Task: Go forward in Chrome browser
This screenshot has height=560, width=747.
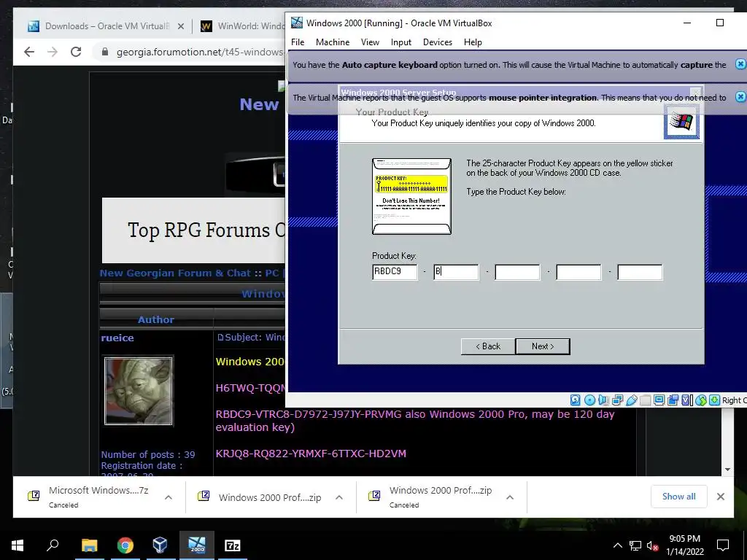Action: click(x=53, y=52)
